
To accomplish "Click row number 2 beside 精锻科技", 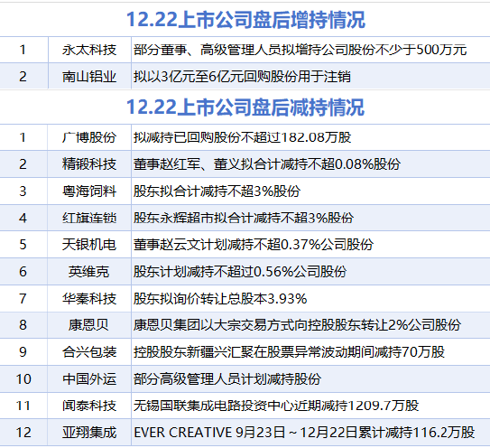I will 23,164.
